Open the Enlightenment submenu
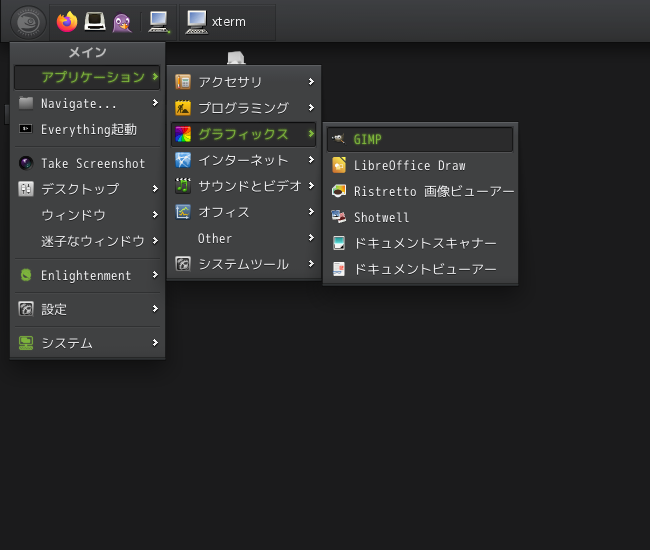650x550 pixels. point(87,275)
